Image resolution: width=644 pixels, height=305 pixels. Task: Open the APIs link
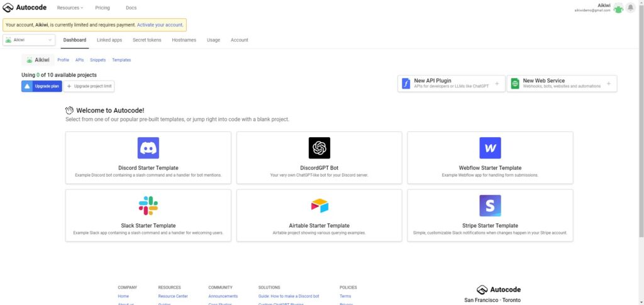(79, 60)
